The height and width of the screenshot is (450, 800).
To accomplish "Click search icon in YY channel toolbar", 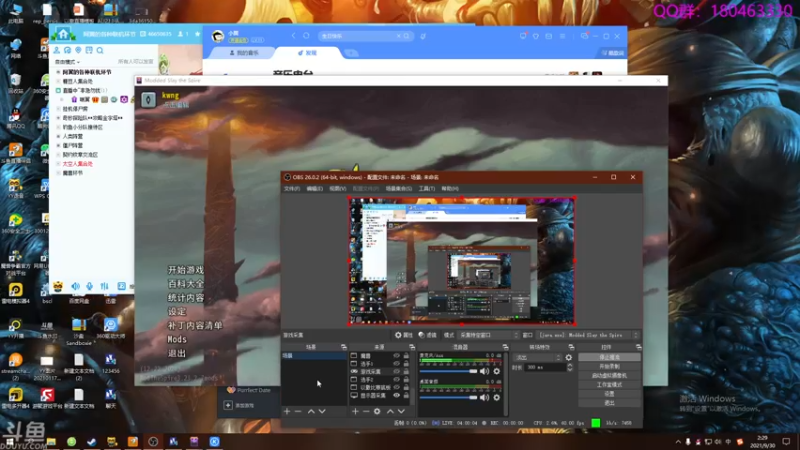I will click(x=100, y=51).
